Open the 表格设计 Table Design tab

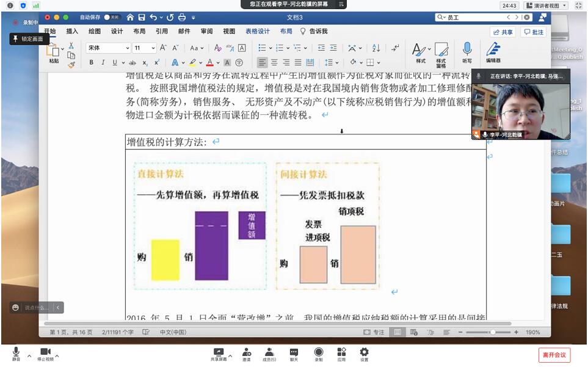click(x=258, y=31)
